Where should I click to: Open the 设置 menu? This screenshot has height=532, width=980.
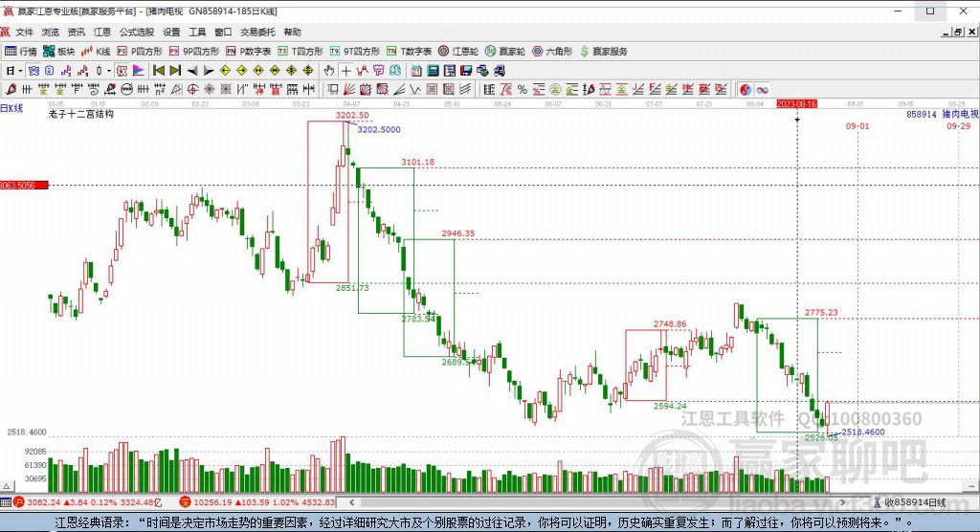point(171,32)
